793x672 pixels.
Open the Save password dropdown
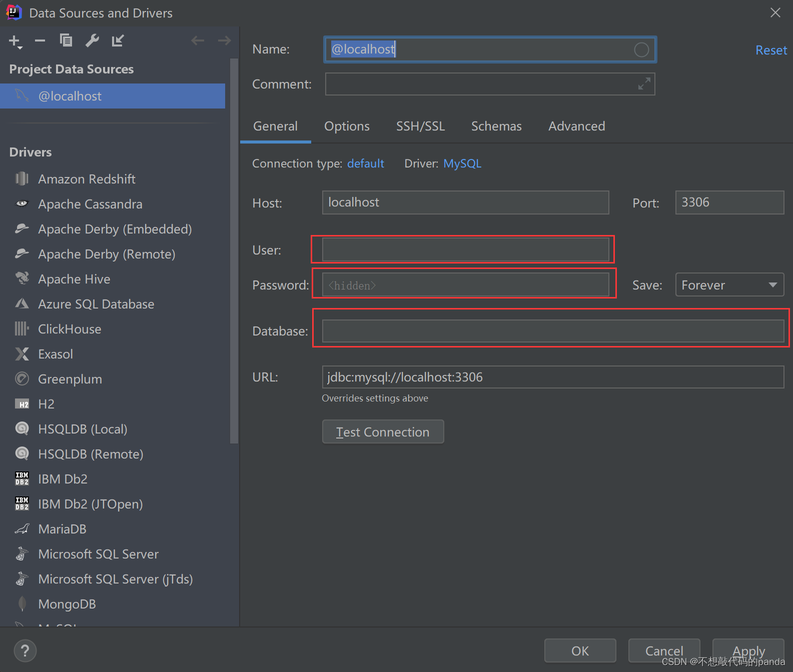tap(729, 285)
